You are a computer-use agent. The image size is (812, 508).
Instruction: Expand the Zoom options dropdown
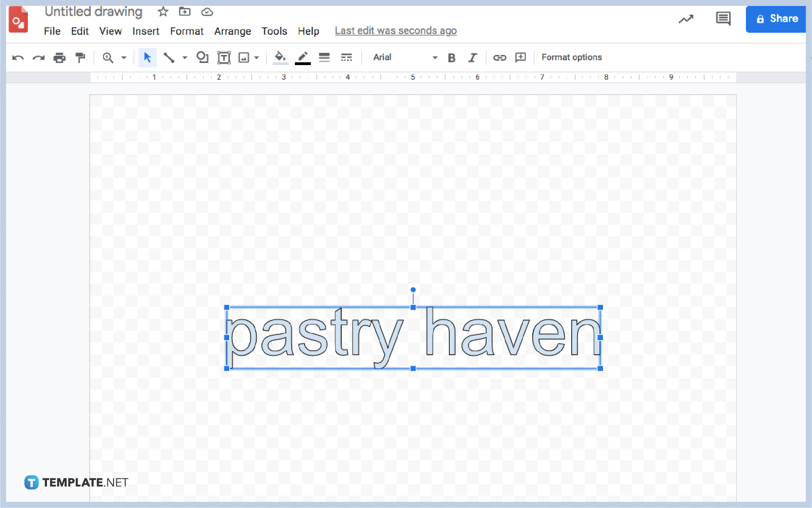click(123, 57)
